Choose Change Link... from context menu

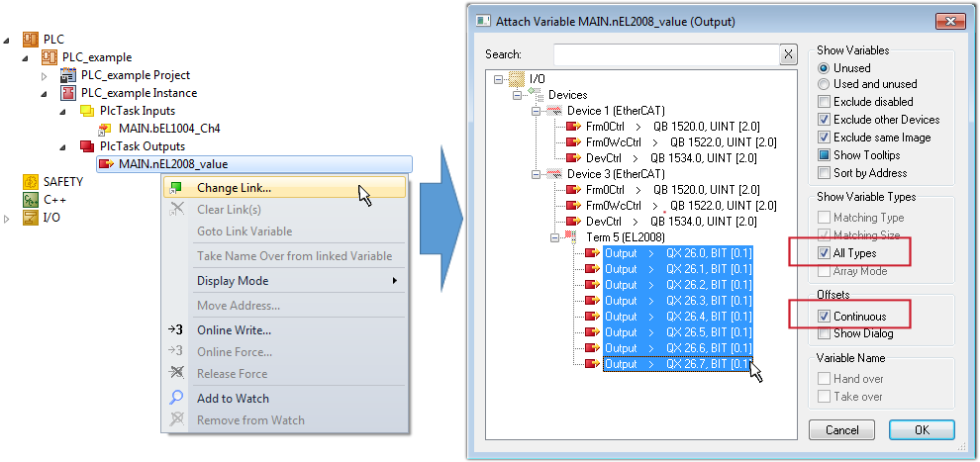click(x=234, y=188)
